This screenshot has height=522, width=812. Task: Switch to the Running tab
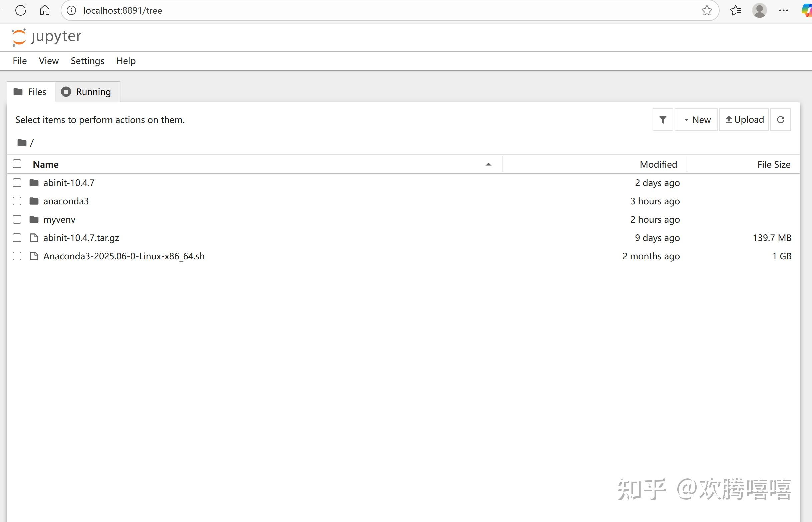(87, 92)
